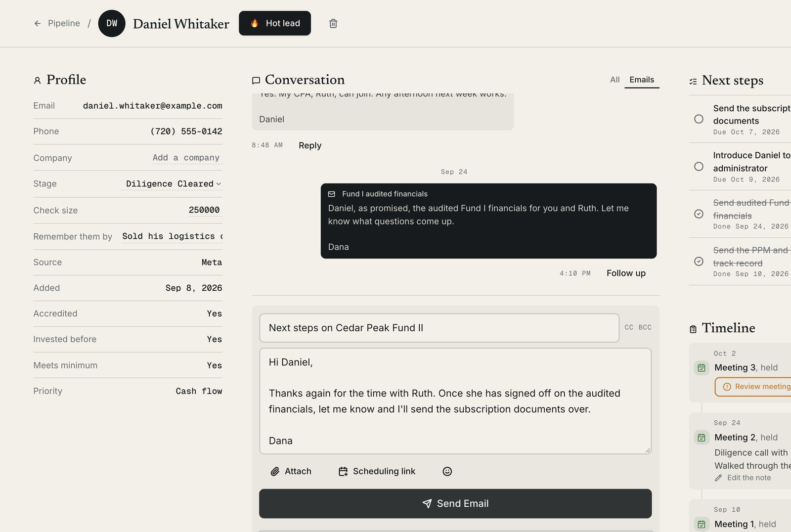Attach a file to the email

click(291, 471)
